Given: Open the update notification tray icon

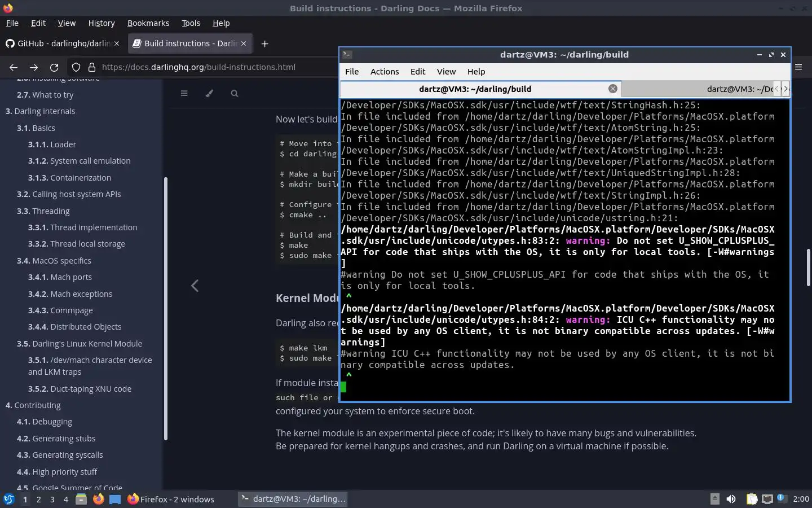Looking at the screenshot, I should click(781, 498).
